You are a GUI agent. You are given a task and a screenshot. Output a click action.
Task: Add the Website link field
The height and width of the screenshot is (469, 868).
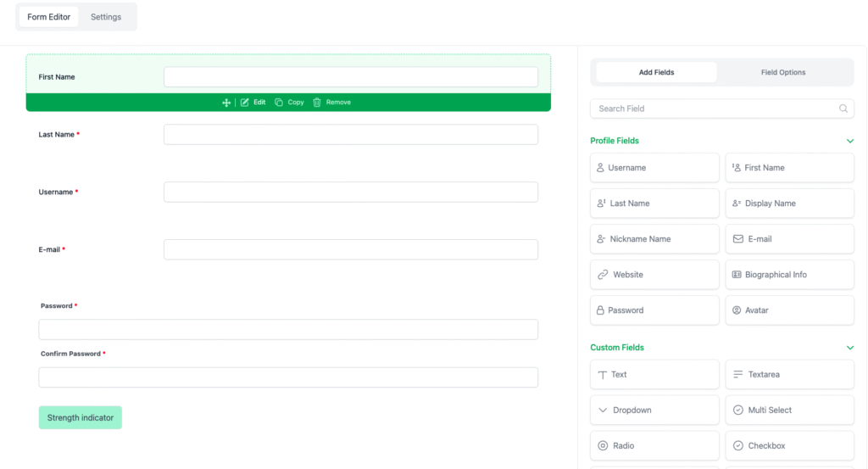coord(654,275)
